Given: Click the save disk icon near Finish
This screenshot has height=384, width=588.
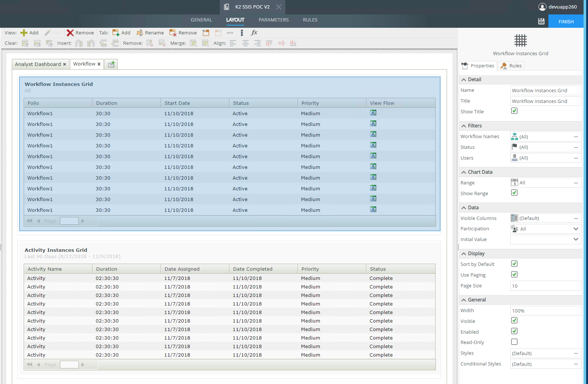Looking at the screenshot, I should coord(541,21).
